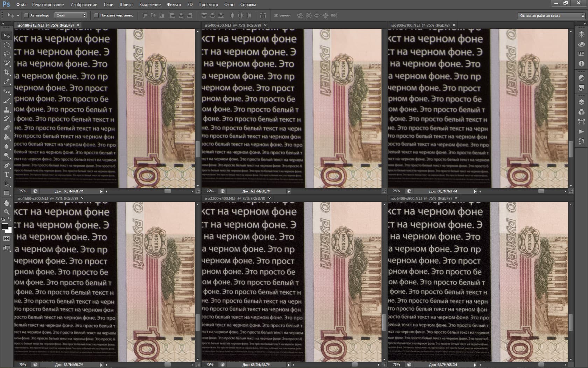
Task: Open the History panel icon
Action: click(x=581, y=141)
